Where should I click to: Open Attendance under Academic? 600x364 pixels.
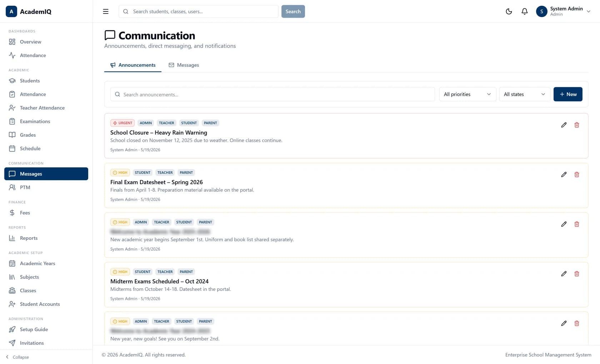click(46, 94)
